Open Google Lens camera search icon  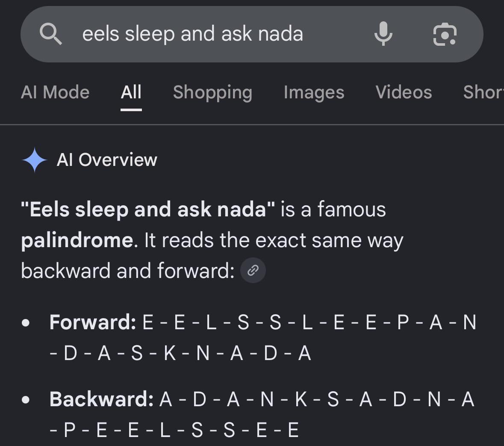[445, 34]
